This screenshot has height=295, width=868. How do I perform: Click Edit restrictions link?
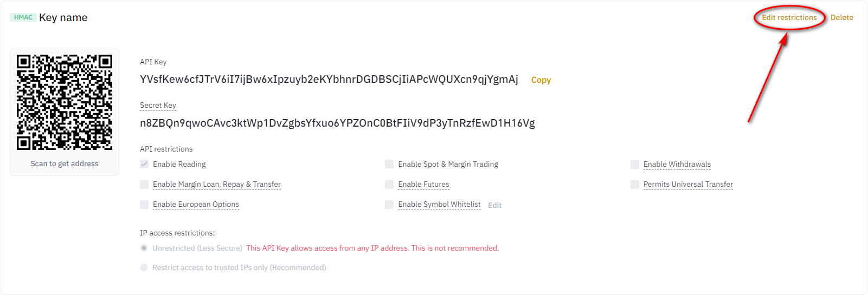coord(789,17)
